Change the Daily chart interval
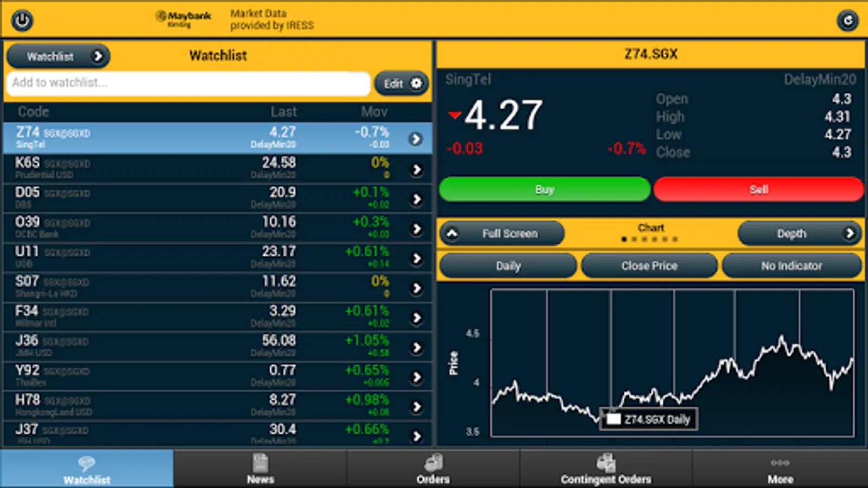 pyautogui.click(x=508, y=266)
